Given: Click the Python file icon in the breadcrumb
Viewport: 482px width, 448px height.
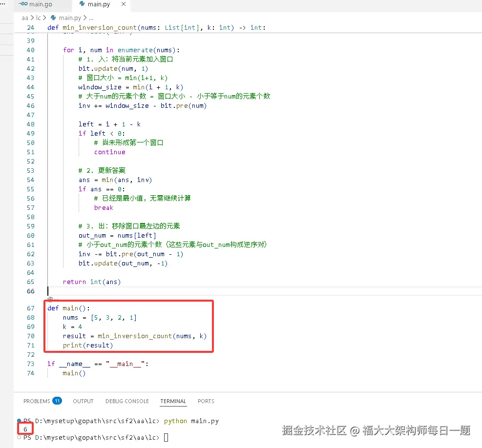Looking at the screenshot, I should pos(54,18).
